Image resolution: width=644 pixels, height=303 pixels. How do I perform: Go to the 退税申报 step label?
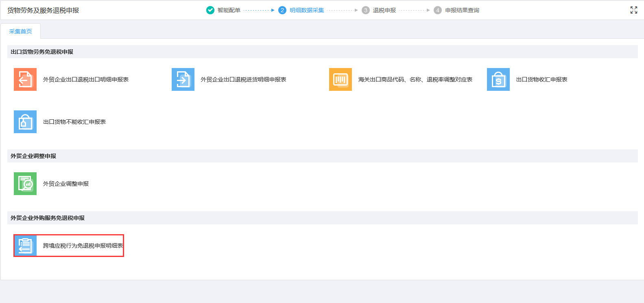384,10
